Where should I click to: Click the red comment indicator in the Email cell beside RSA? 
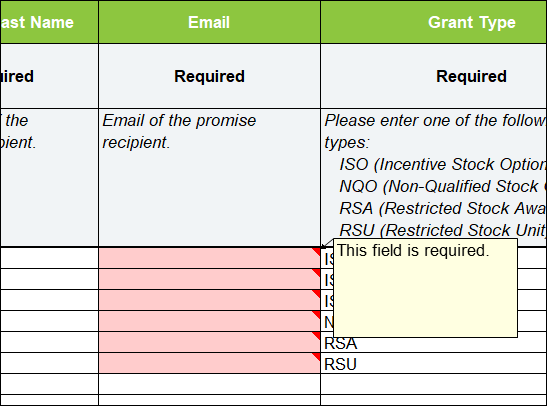pos(317,335)
